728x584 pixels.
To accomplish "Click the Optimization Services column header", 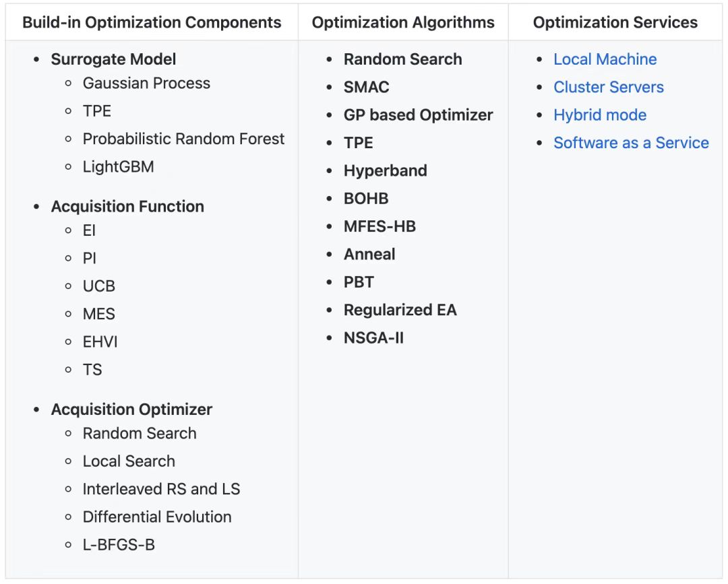I will pos(615,22).
